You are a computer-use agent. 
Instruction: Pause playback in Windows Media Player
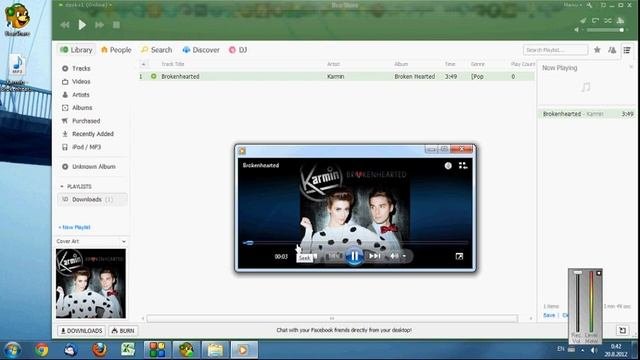pyautogui.click(x=354, y=256)
